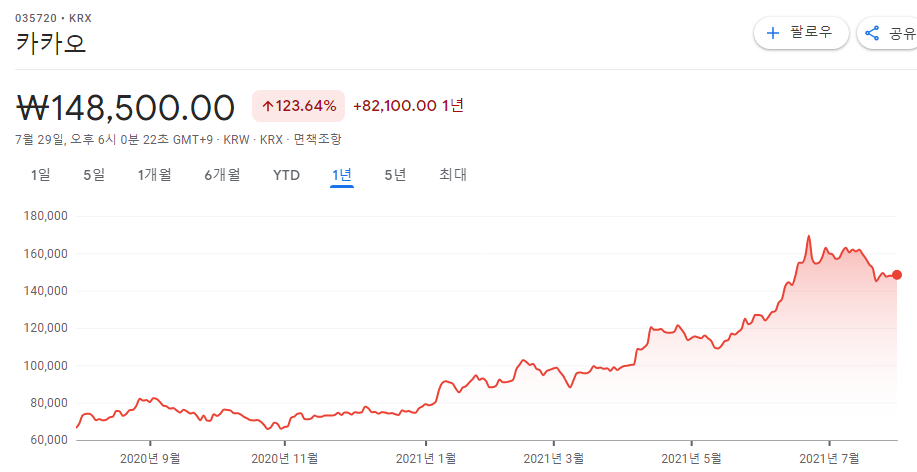Click the 2021년 3월 x-axis label
Screen dimensions: 917x472
tap(553, 459)
